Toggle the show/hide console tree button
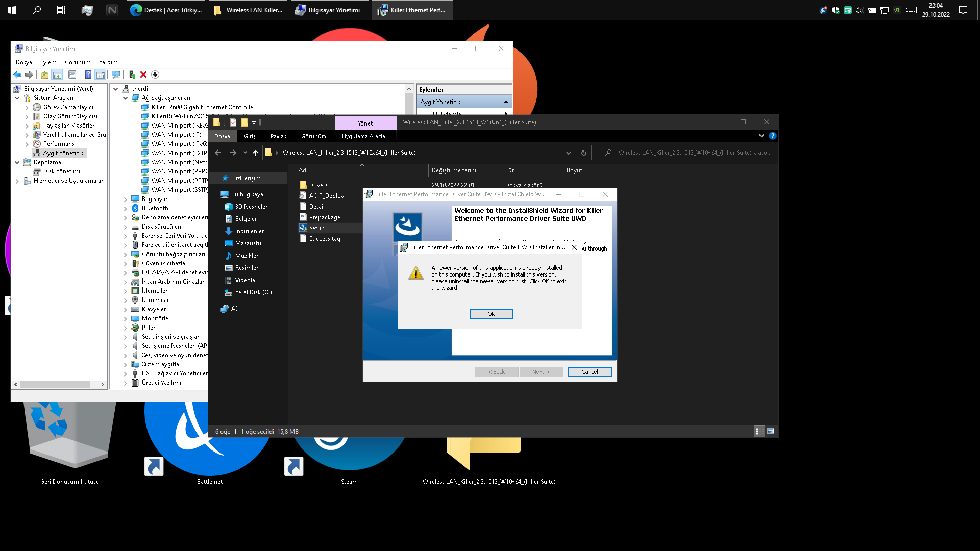This screenshot has height=551, width=980. [x=57, y=75]
